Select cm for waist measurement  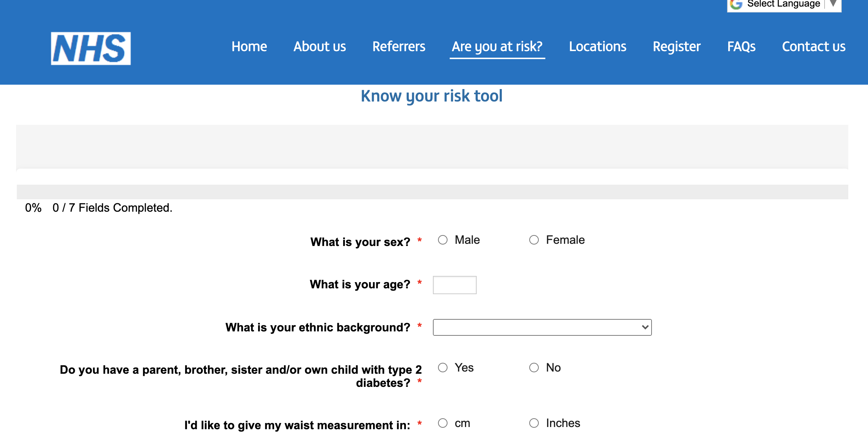coord(443,423)
